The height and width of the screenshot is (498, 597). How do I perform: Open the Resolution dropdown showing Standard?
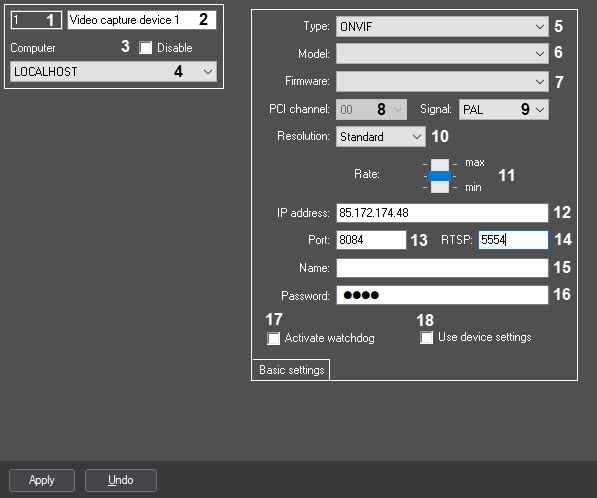(381, 137)
